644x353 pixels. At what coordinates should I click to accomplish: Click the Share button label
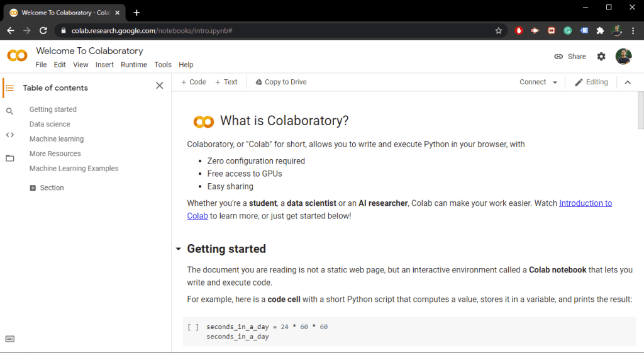[577, 56]
